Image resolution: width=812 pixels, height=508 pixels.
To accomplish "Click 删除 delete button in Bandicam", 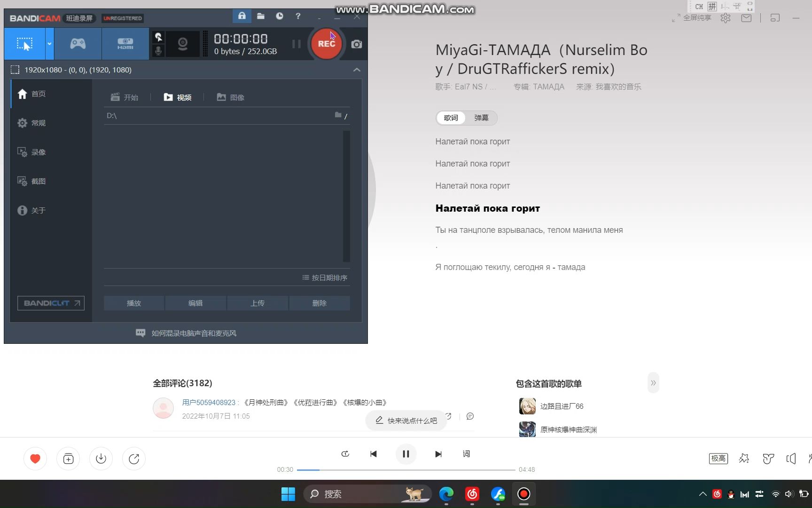I will (320, 303).
